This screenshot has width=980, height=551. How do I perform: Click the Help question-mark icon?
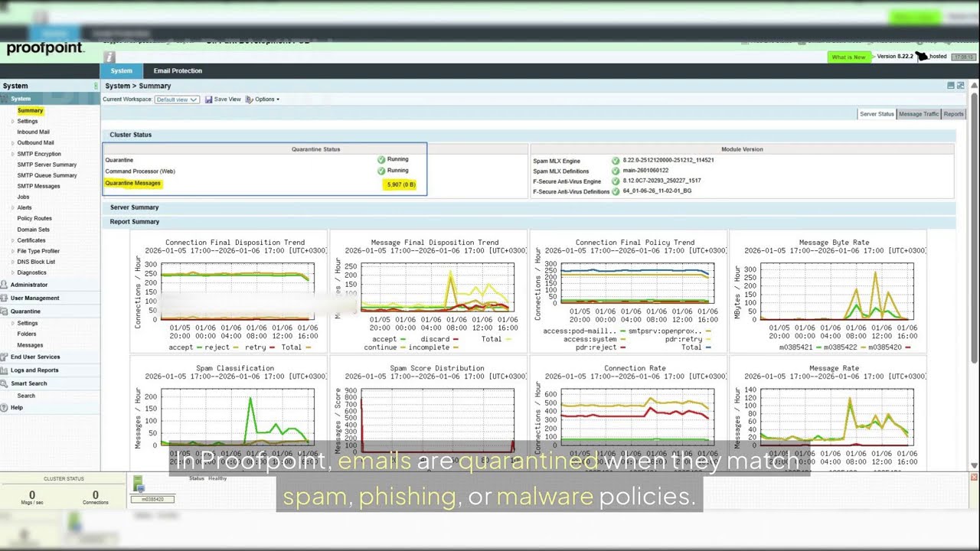coord(5,408)
